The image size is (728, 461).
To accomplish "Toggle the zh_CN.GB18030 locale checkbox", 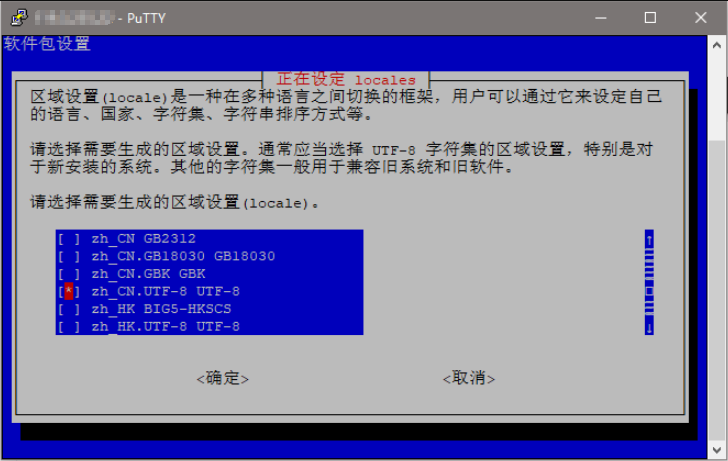I will point(69,257).
